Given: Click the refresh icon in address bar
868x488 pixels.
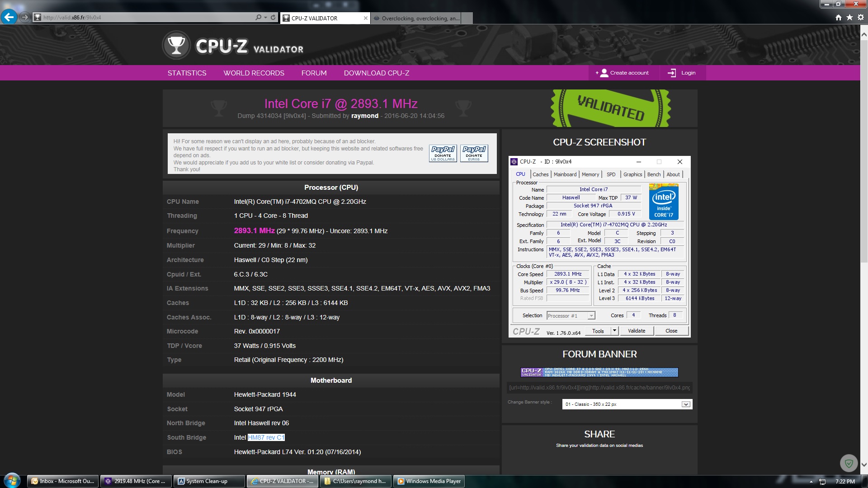Looking at the screenshot, I should point(273,18).
